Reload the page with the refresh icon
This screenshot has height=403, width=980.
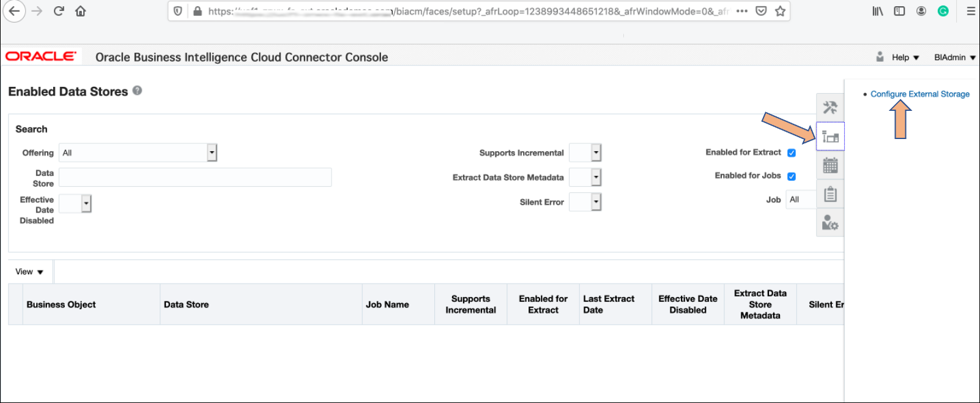point(59,11)
